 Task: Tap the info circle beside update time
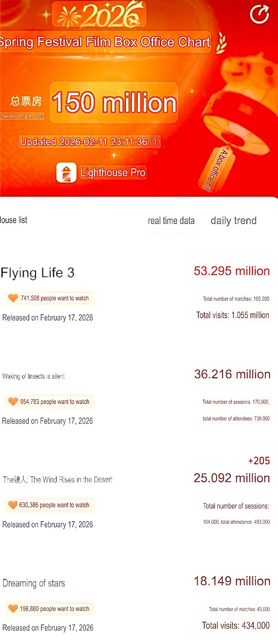pos(155,142)
